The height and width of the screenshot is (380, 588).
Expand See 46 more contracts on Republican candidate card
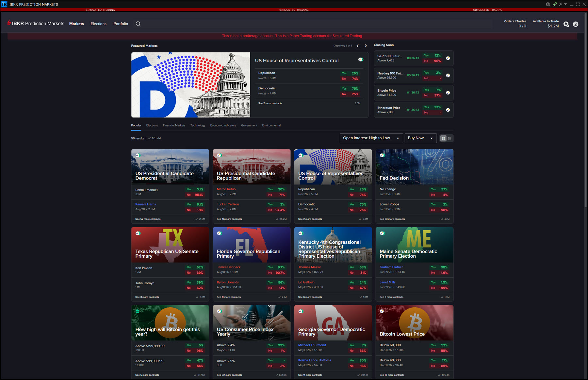pos(229,219)
